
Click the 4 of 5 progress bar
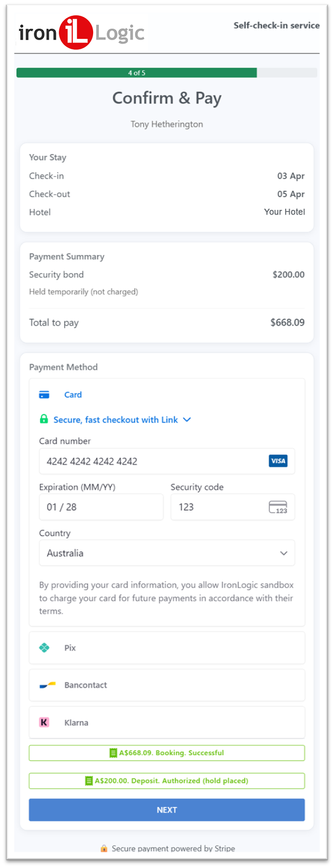click(x=167, y=73)
